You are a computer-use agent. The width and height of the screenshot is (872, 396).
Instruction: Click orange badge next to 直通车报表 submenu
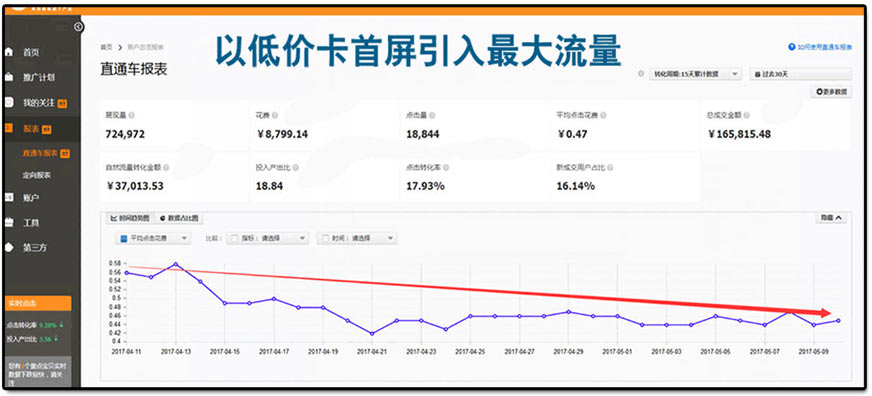coord(65,154)
